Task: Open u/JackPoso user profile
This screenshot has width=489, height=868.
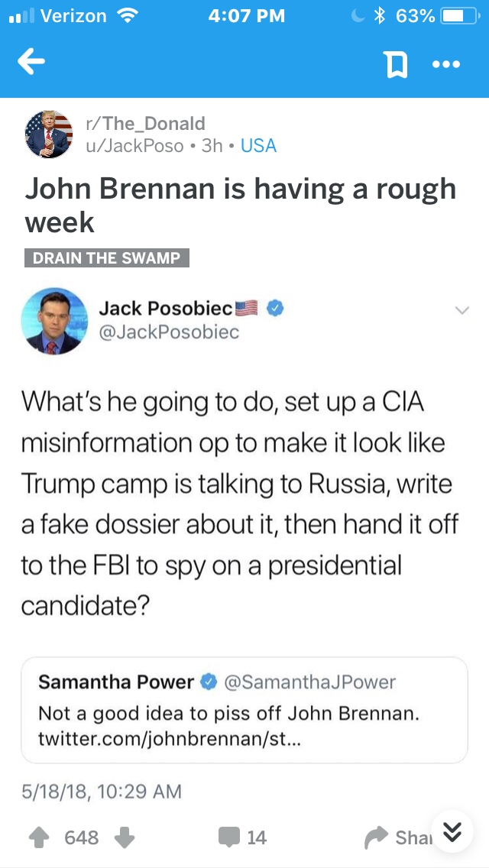Action: pyautogui.click(x=134, y=145)
